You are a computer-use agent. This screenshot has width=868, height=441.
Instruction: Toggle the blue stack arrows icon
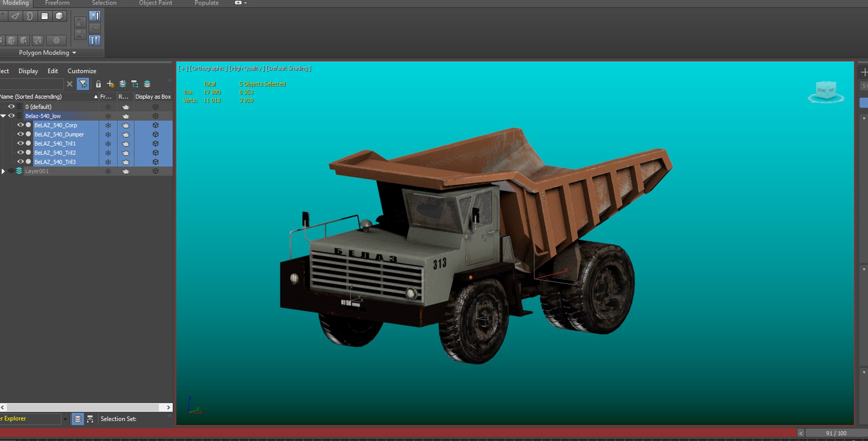[94, 41]
